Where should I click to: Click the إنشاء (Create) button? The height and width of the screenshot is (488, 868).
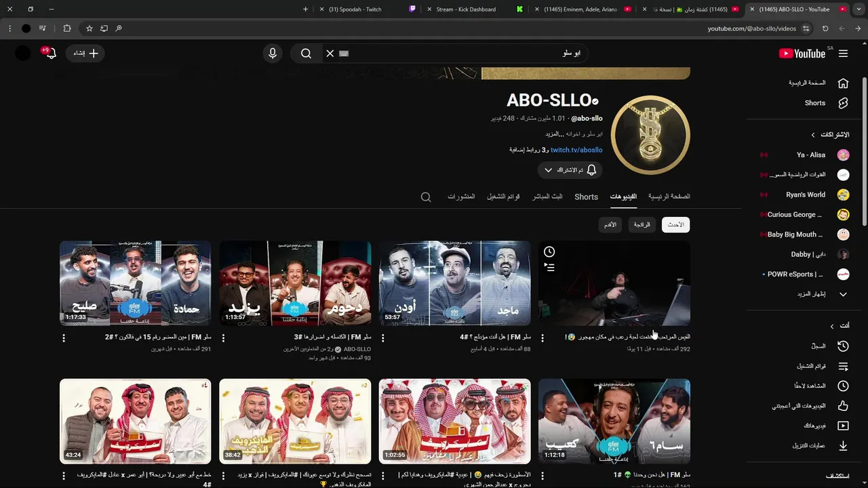click(x=85, y=54)
